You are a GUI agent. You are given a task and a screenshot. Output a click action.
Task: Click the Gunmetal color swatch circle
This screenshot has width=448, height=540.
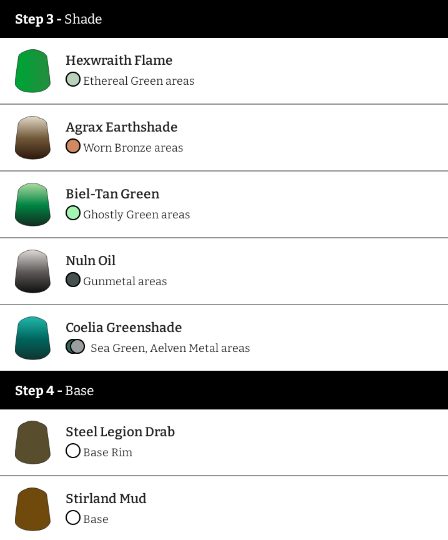pyautogui.click(x=73, y=280)
